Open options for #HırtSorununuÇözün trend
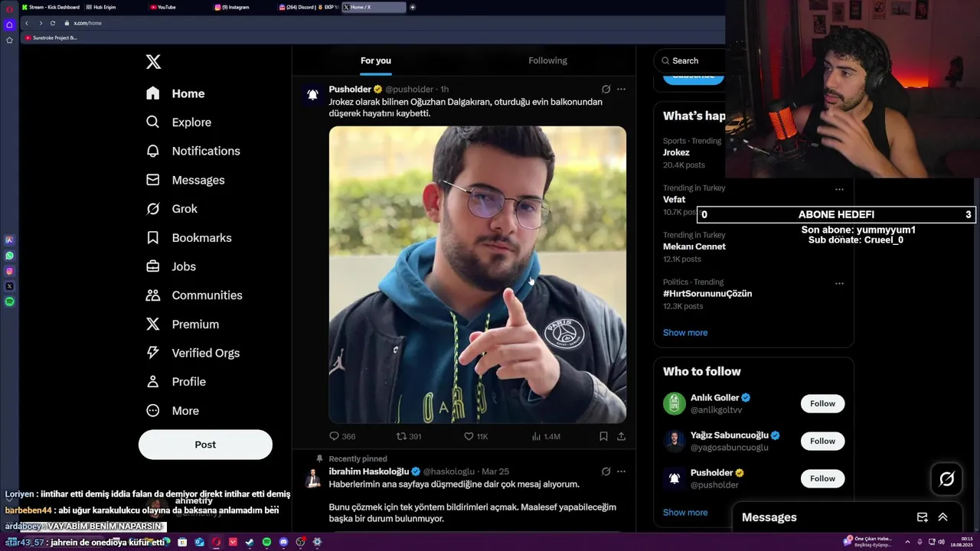This screenshot has height=551, width=980. 839,283
